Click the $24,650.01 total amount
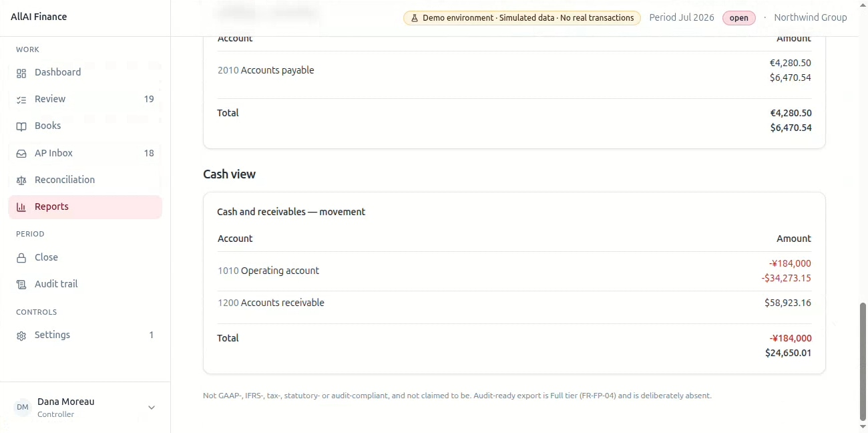 pyautogui.click(x=788, y=353)
